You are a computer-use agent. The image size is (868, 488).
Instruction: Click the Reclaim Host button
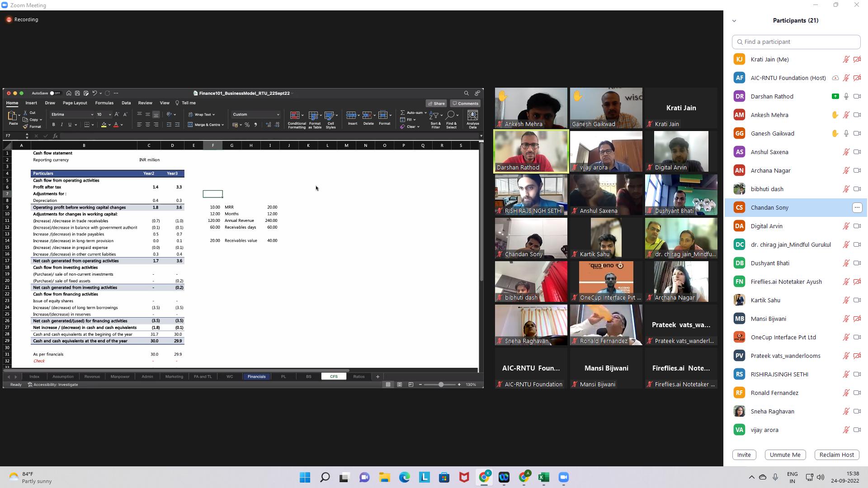pos(836,455)
